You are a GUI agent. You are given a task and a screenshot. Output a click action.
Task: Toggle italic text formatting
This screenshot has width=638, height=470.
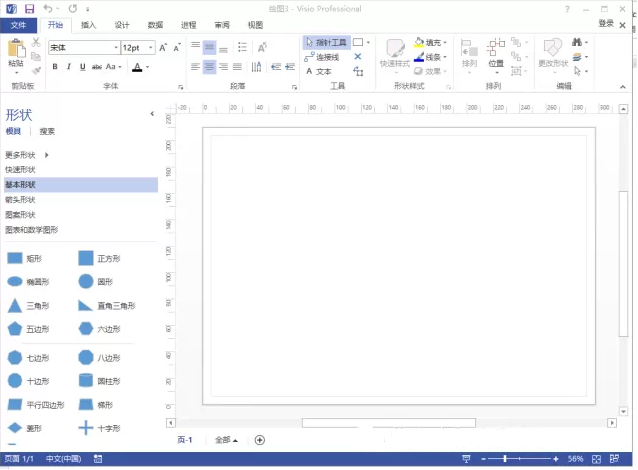coord(68,67)
